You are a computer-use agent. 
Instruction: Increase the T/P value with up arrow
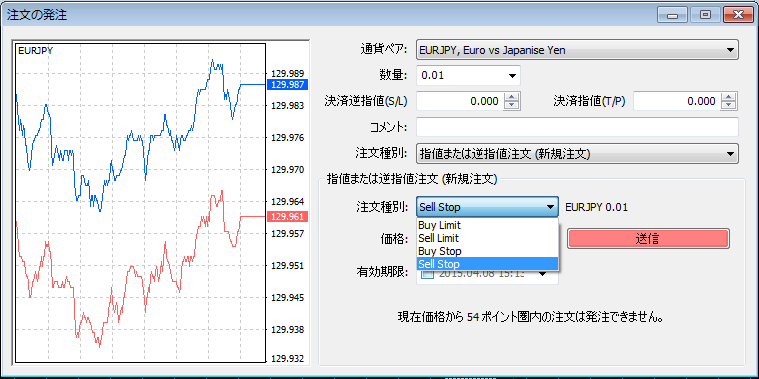click(x=729, y=96)
